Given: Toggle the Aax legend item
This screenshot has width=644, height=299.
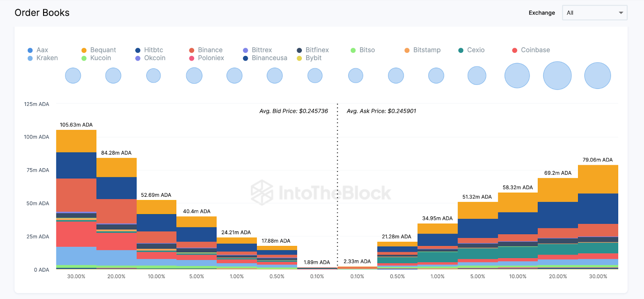Looking at the screenshot, I should tap(42, 50).
